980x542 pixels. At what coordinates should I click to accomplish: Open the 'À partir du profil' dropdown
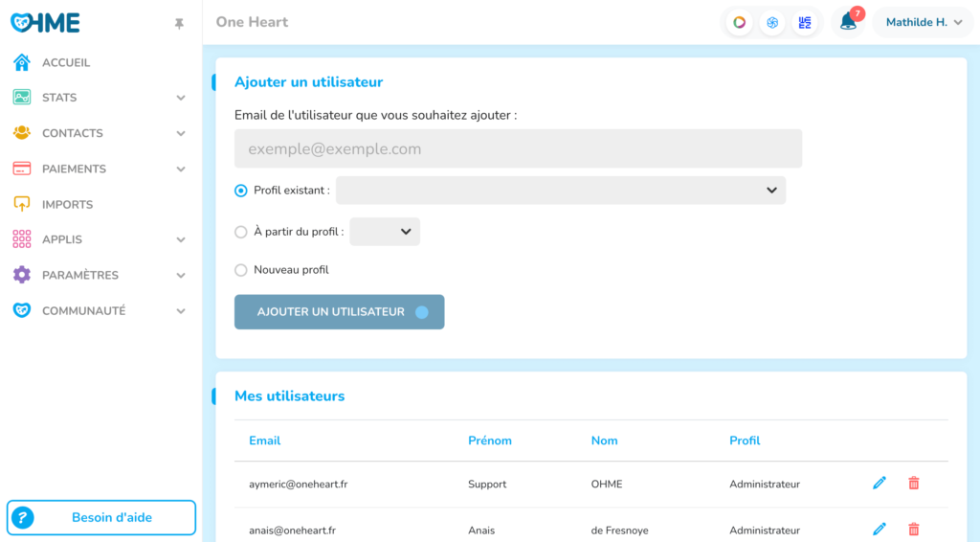385,232
